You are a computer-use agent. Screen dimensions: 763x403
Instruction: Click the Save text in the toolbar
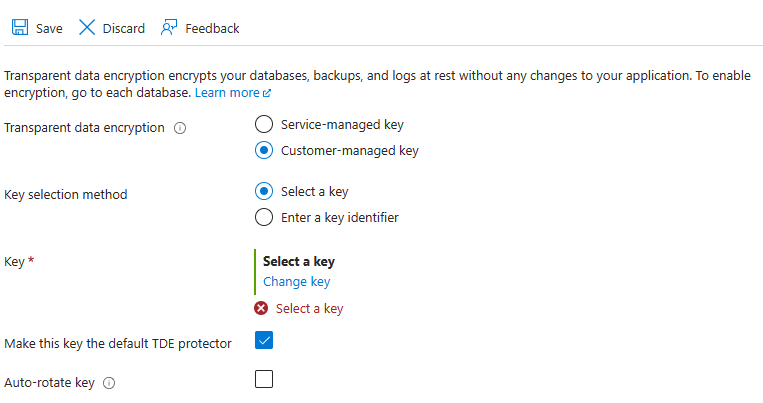click(x=49, y=29)
